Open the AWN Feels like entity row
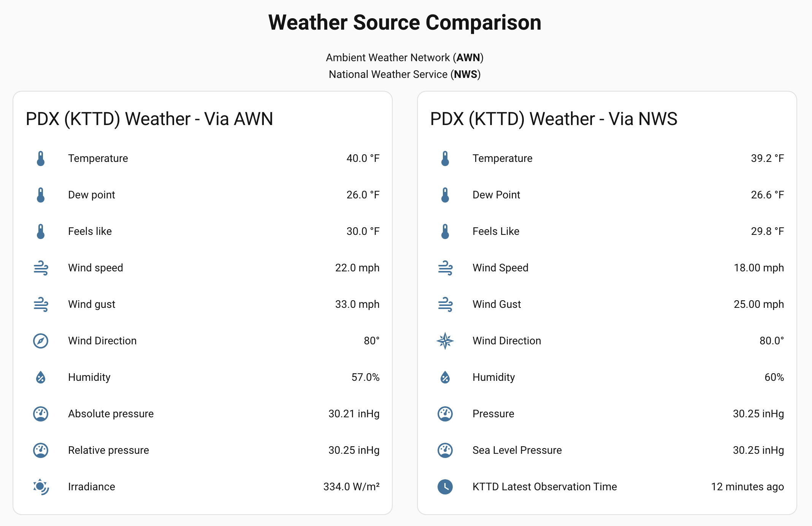The height and width of the screenshot is (526, 812). coord(90,231)
